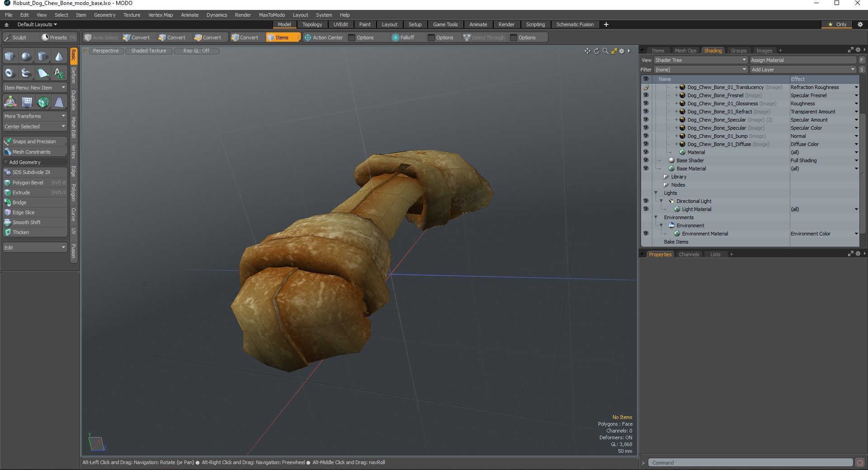Select the Cylinder primitive tool
Screen dimensions: 868x470
pos(42,56)
